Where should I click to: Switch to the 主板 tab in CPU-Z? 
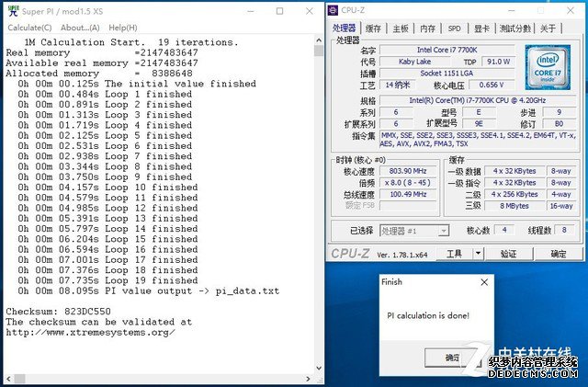tap(401, 28)
